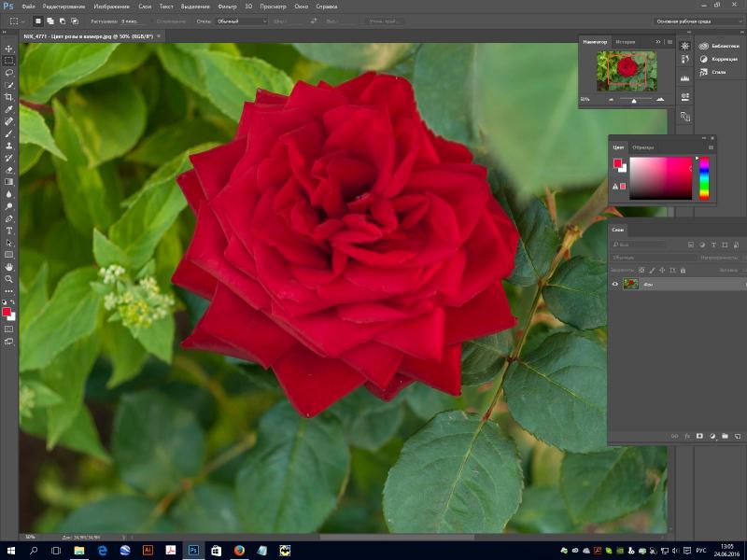
Task: Open the Стили panel
Action: tap(712, 72)
